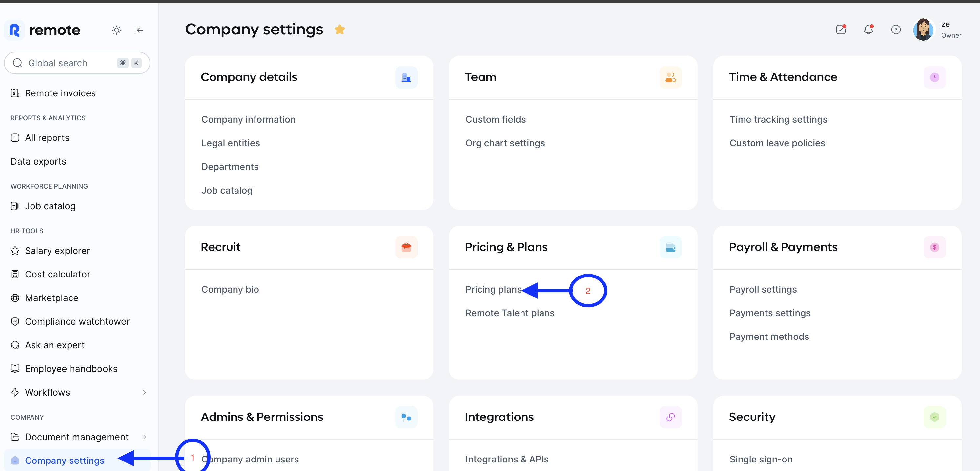Screen dimensions: 980x471
Task: Open the tasks checklist icon in header
Action: point(841,29)
